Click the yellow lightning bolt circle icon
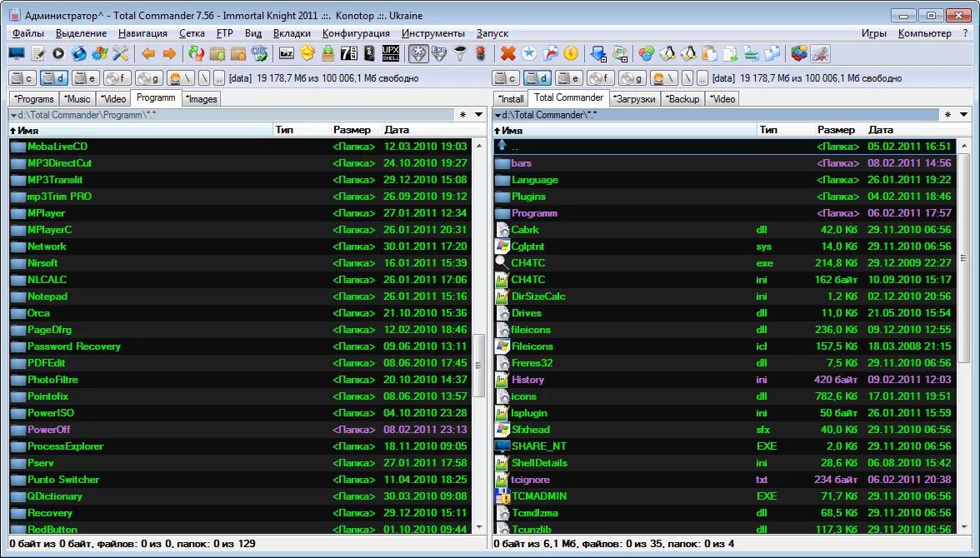 [x=571, y=54]
